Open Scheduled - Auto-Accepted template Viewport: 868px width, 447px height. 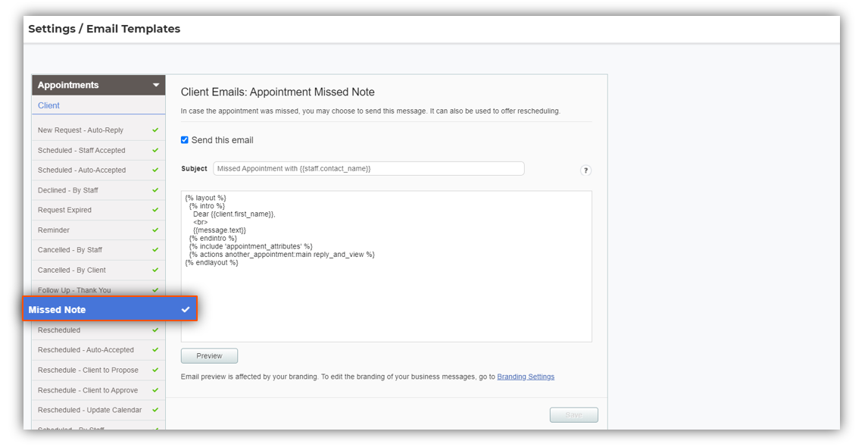tap(98, 170)
